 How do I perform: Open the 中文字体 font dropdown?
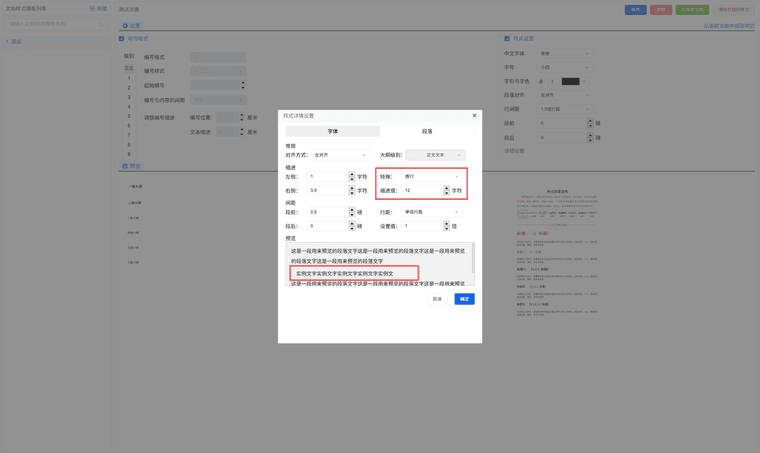click(565, 53)
